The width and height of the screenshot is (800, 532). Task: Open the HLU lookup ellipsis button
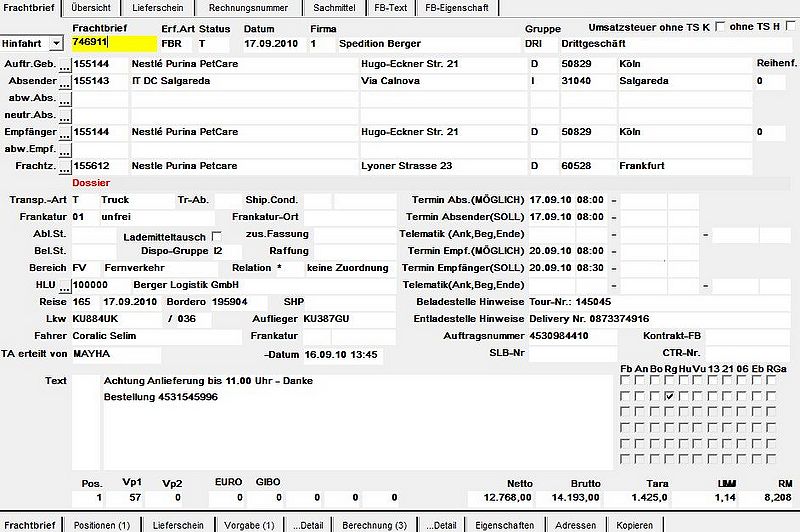(65, 286)
